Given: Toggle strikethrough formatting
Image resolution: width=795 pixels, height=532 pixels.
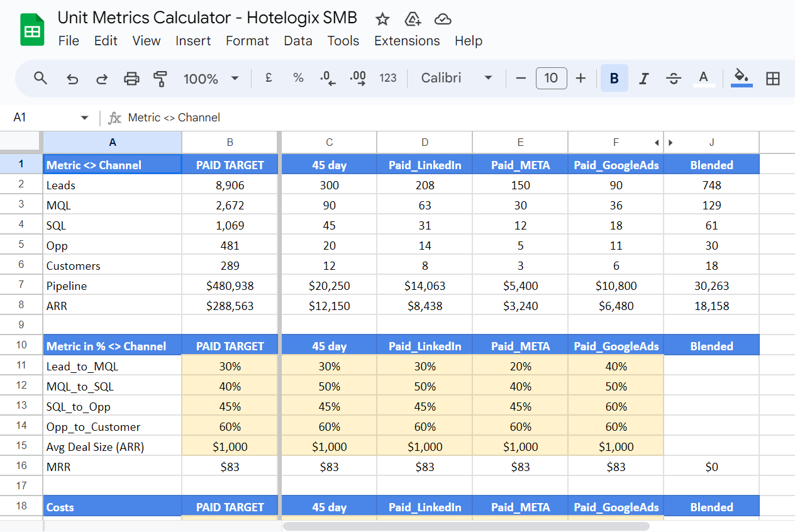Looking at the screenshot, I should (673, 78).
